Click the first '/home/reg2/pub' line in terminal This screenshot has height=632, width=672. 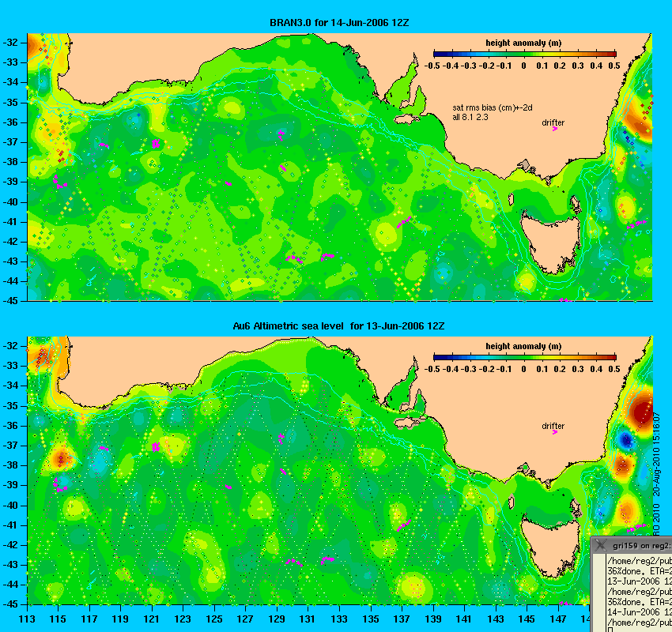[640, 561]
